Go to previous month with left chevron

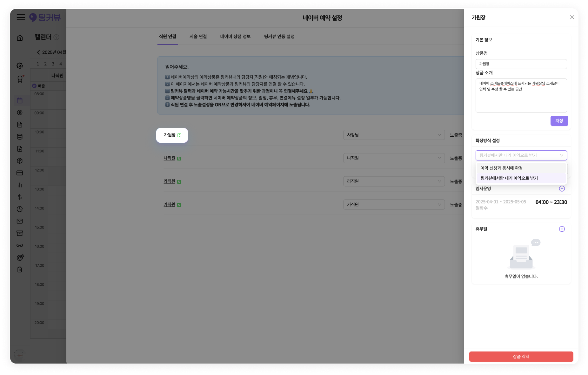tap(38, 52)
